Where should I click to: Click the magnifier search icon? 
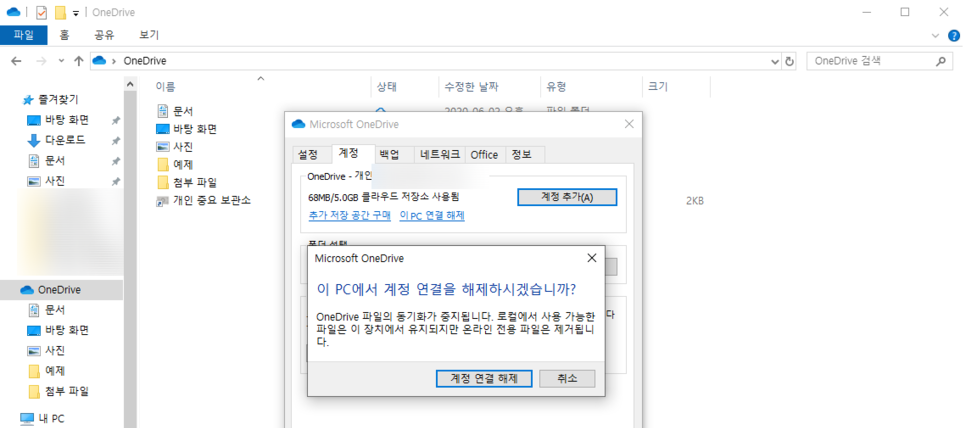pos(940,61)
